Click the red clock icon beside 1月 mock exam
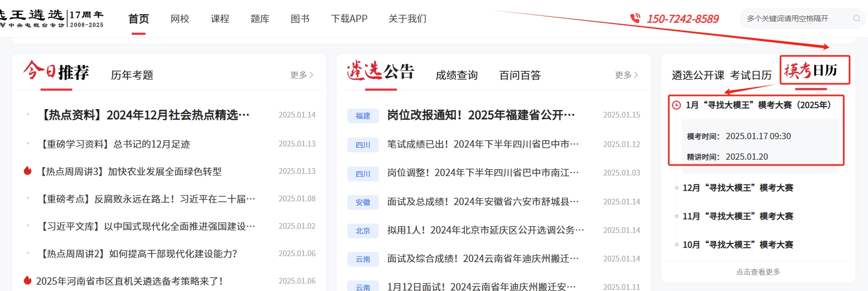 676,105
